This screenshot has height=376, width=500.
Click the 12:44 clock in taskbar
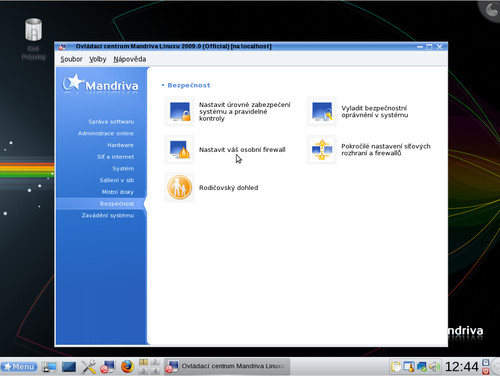coord(462,367)
